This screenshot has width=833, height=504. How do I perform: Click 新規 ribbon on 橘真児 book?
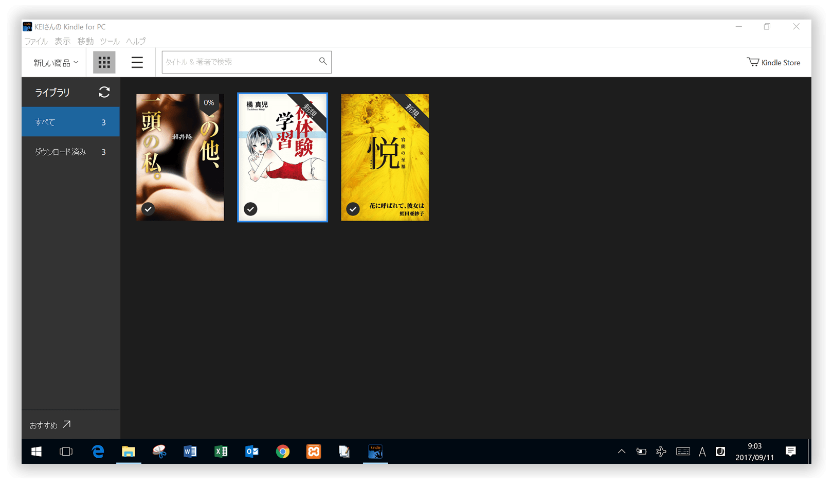coord(310,110)
